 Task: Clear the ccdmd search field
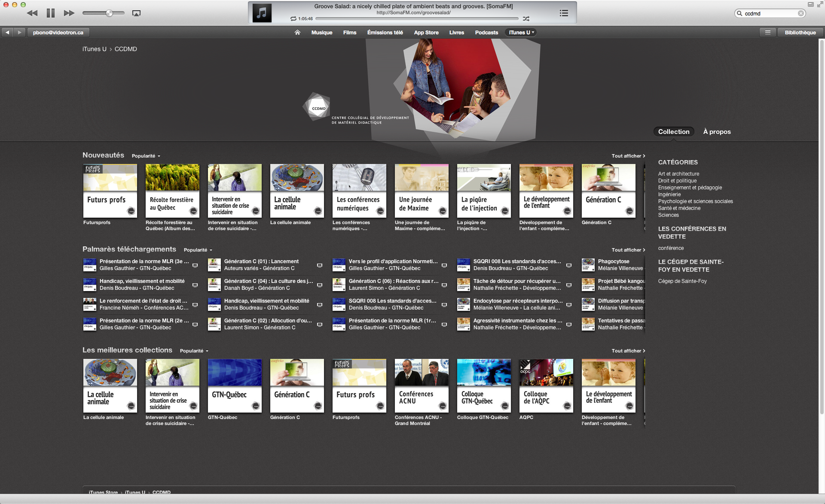(x=801, y=13)
